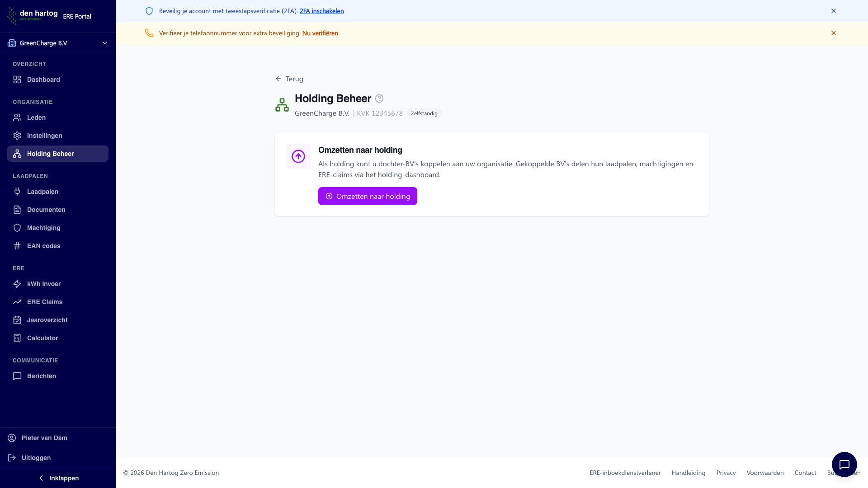Image resolution: width=868 pixels, height=488 pixels.
Task: Click the green holding network icon in header
Action: (x=282, y=105)
